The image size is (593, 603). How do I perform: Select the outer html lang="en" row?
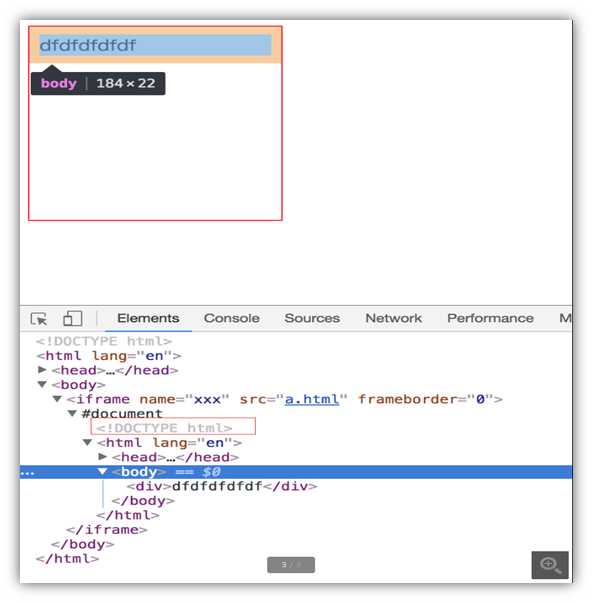click(x=108, y=356)
